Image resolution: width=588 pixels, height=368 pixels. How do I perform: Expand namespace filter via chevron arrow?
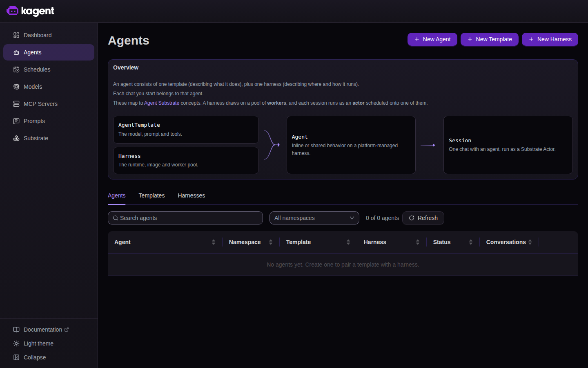click(352, 218)
